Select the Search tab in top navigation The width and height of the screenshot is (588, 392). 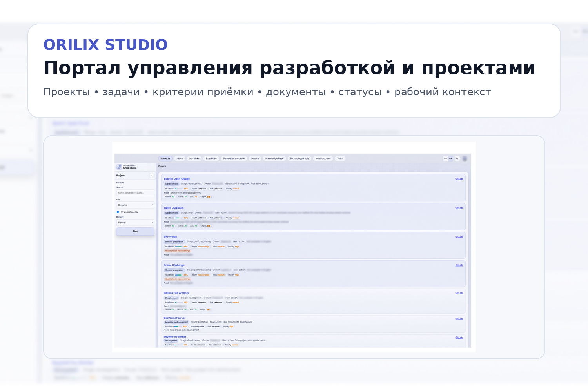255,159
